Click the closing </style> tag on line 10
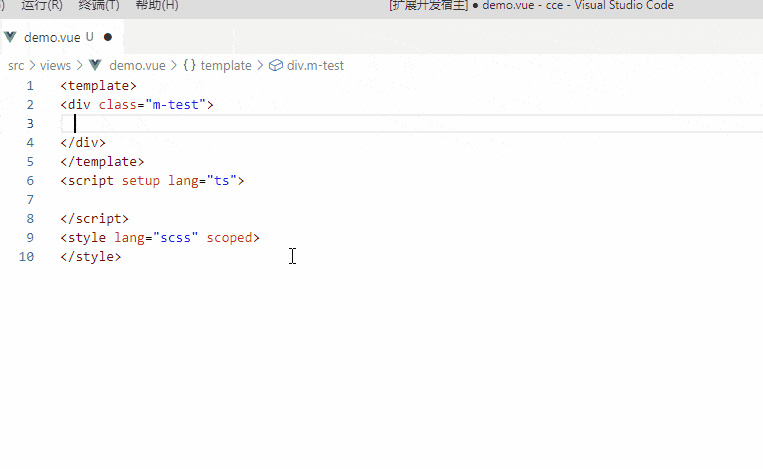The image size is (763, 469). pos(90,257)
